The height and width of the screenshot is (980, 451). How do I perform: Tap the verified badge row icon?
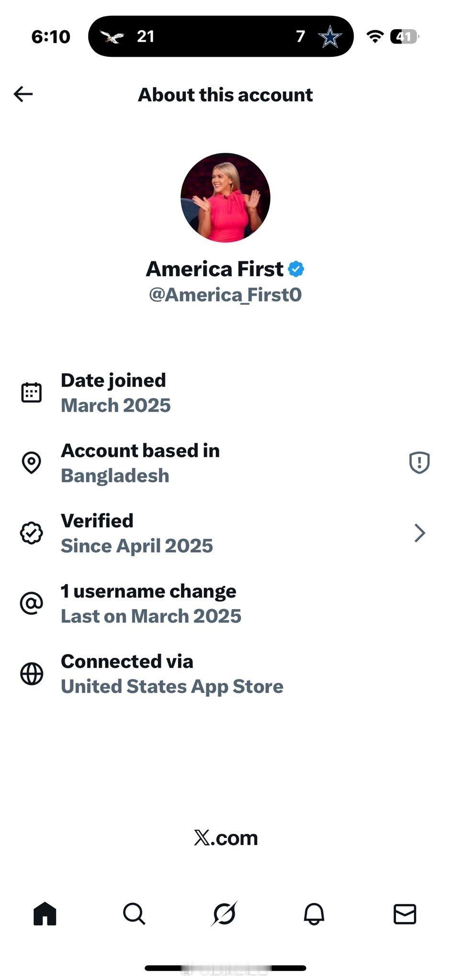tap(32, 533)
